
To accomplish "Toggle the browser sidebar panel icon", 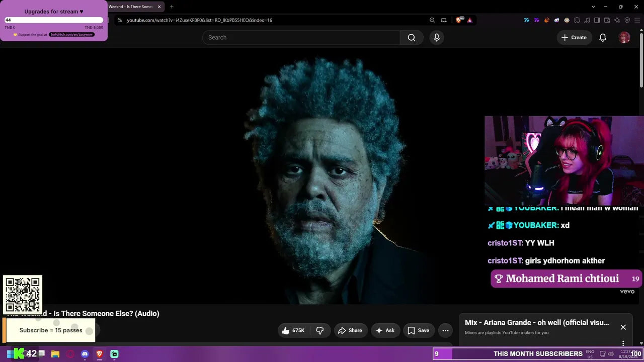I will coord(597,20).
